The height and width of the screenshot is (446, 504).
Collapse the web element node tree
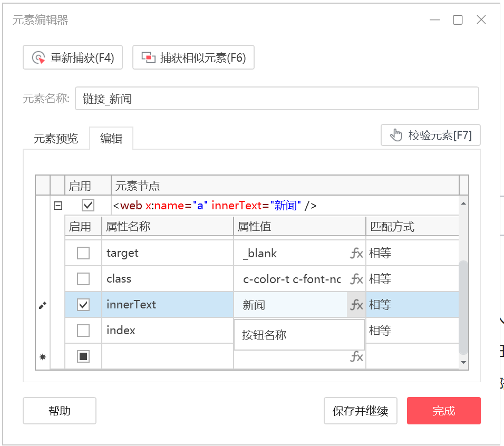pos(58,206)
